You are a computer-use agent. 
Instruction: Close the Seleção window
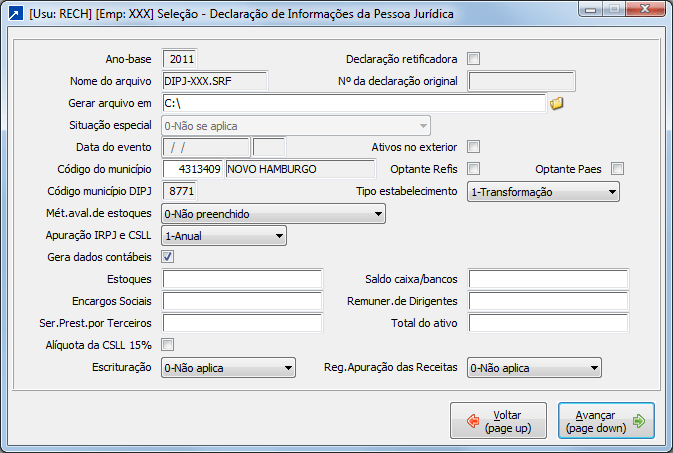click(645, 9)
